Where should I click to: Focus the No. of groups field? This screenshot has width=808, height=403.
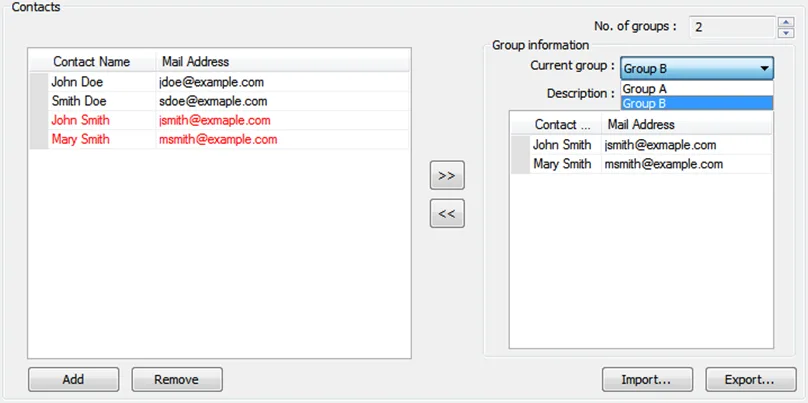[732, 27]
